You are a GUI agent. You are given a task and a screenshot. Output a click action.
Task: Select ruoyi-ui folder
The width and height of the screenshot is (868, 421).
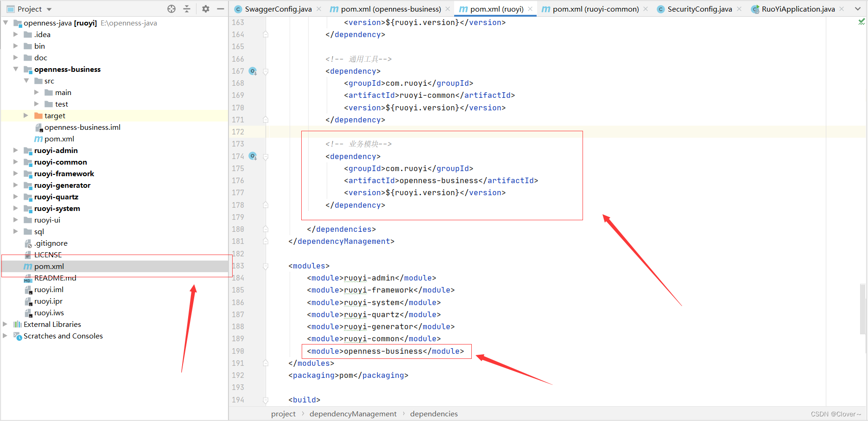pyautogui.click(x=47, y=220)
